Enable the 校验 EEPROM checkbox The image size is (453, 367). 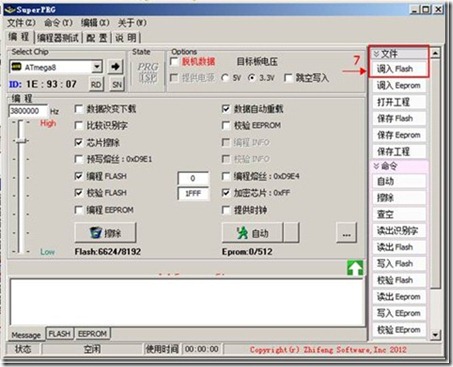click(226, 126)
